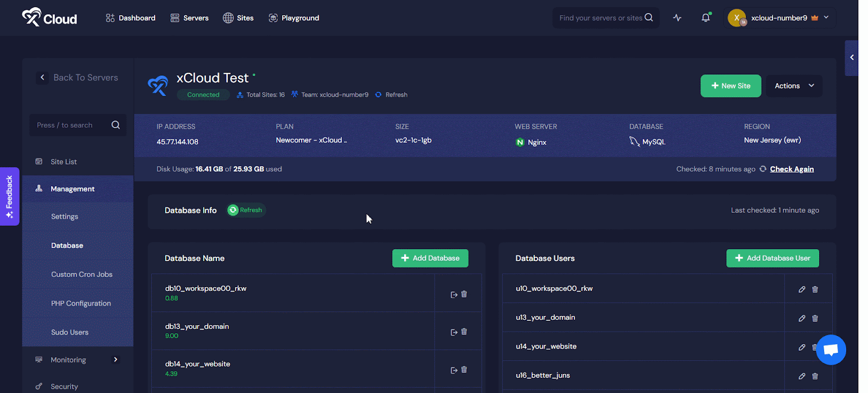Click the xcloud-number9 user avatar
Screen dimensions: 868x393
[x=737, y=18]
